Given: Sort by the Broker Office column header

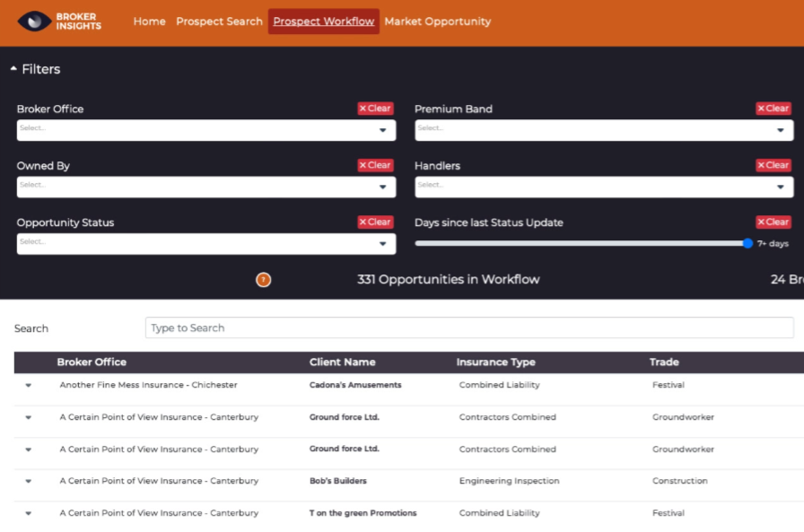Looking at the screenshot, I should tap(92, 362).
